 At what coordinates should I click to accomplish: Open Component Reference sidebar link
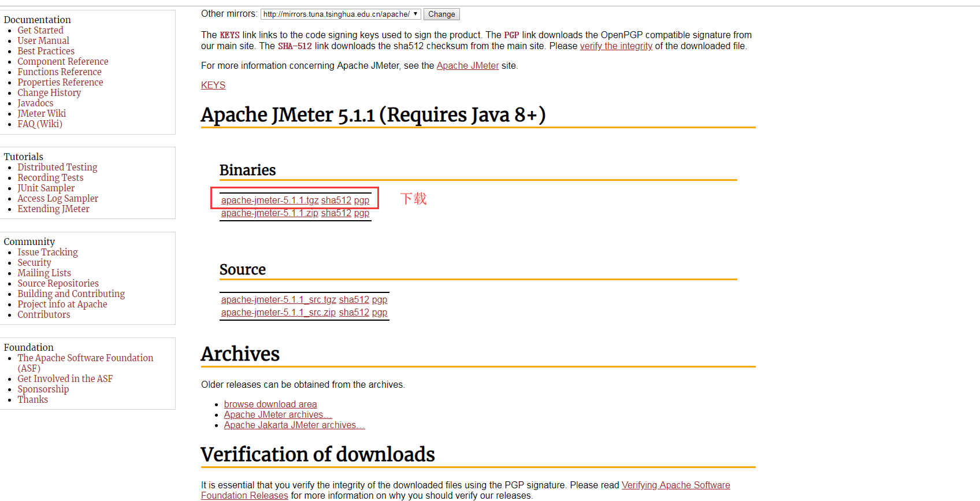coord(63,61)
